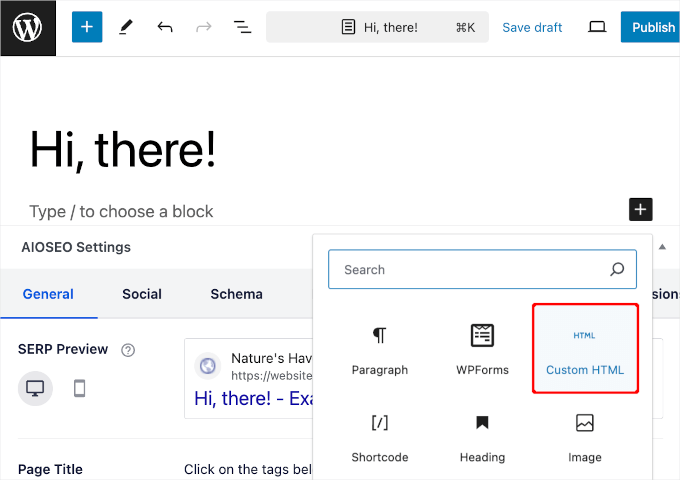This screenshot has height=480, width=680.
Task: Insert an Image block
Action: [585, 437]
